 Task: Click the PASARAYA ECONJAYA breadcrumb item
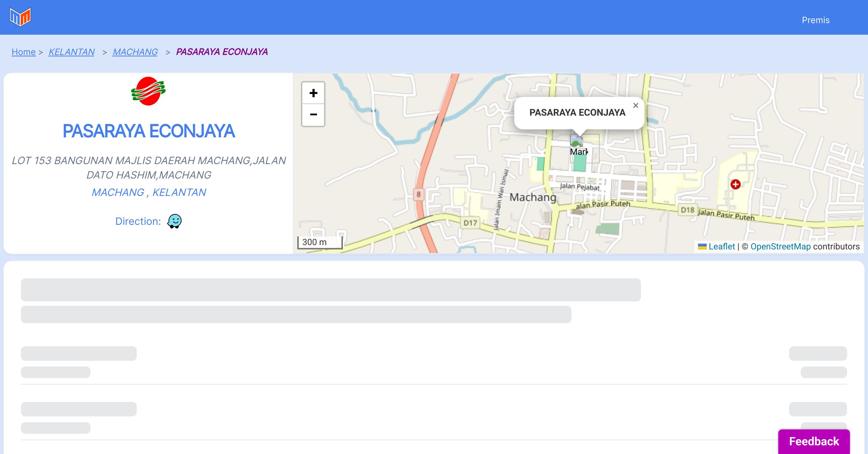point(222,52)
